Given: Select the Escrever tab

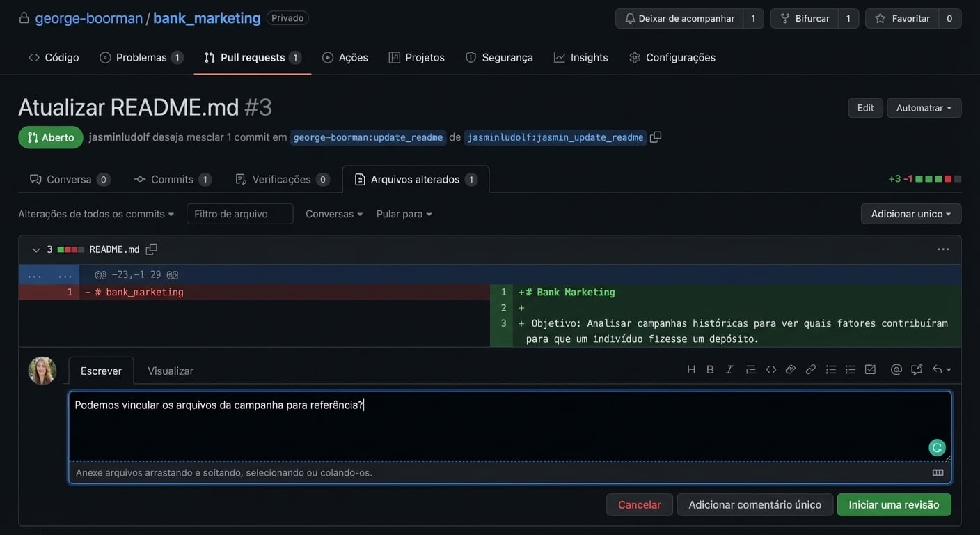Looking at the screenshot, I should [101, 371].
